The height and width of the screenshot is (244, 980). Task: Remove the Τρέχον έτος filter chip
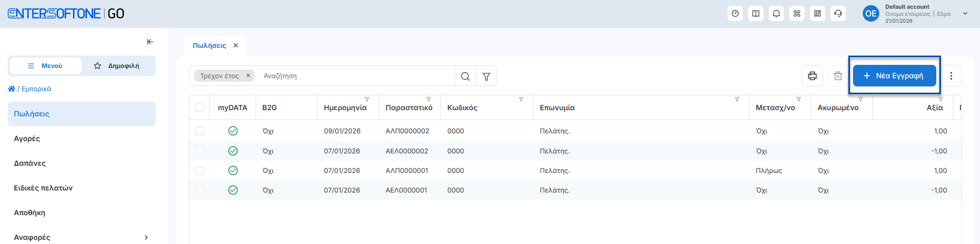click(248, 76)
